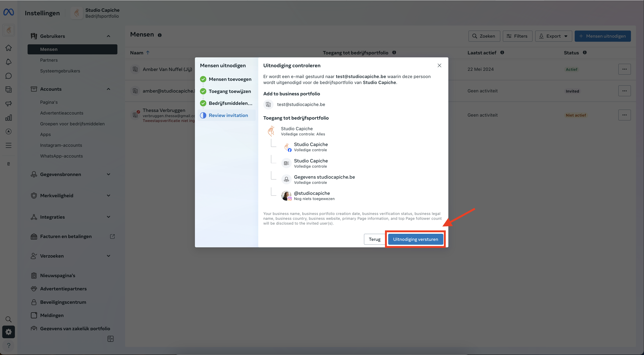Open the Export dropdown
Image resolution: width=644 pixels, height=355 pixels.
coord(553,36)
